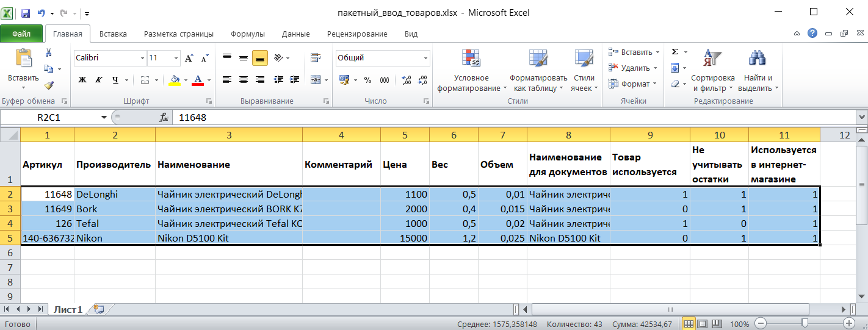The height and width of the screenshot is (330, 868).
Task: Click the Формат cells button
Action: coord(632,84)
